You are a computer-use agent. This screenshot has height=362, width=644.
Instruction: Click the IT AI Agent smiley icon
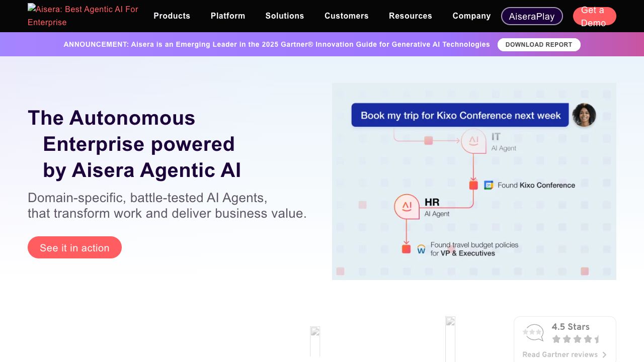[x=473, y=141]
